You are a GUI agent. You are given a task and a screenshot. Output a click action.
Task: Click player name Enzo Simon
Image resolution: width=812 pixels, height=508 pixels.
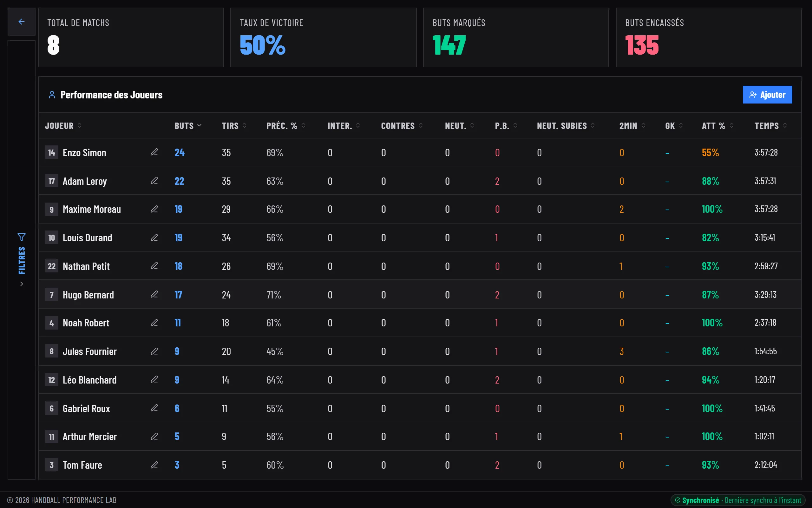point(84,152)
